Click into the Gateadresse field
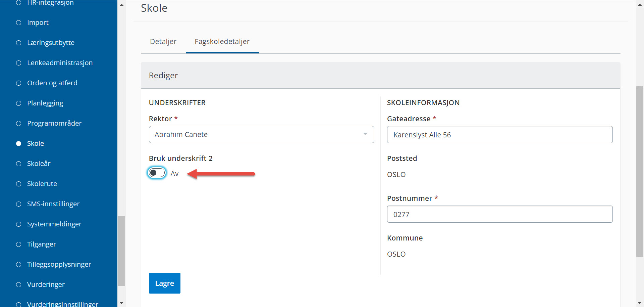644x307 pixels. coord(499,134)
